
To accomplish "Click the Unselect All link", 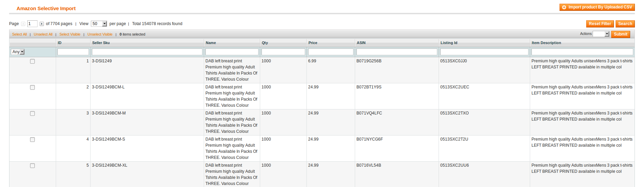I will (43, 34).
